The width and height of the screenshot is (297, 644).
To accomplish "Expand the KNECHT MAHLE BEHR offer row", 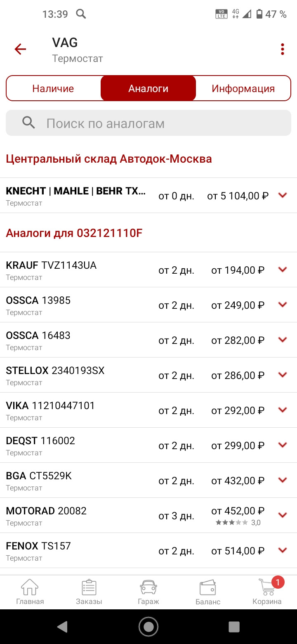I will click(283, 195).
